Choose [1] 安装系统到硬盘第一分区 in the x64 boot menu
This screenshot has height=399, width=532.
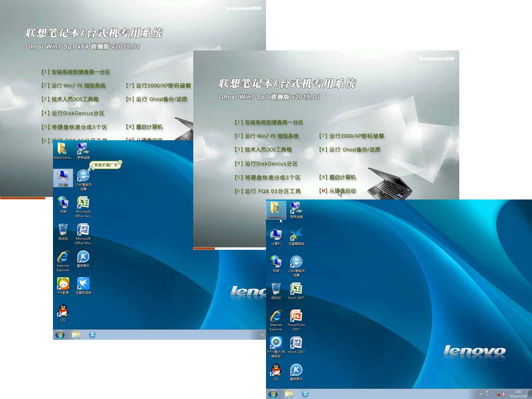[76, 72]
